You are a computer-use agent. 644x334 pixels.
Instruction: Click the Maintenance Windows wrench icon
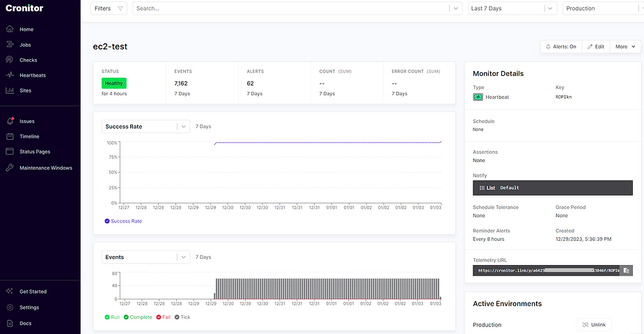tap(10, 168)
